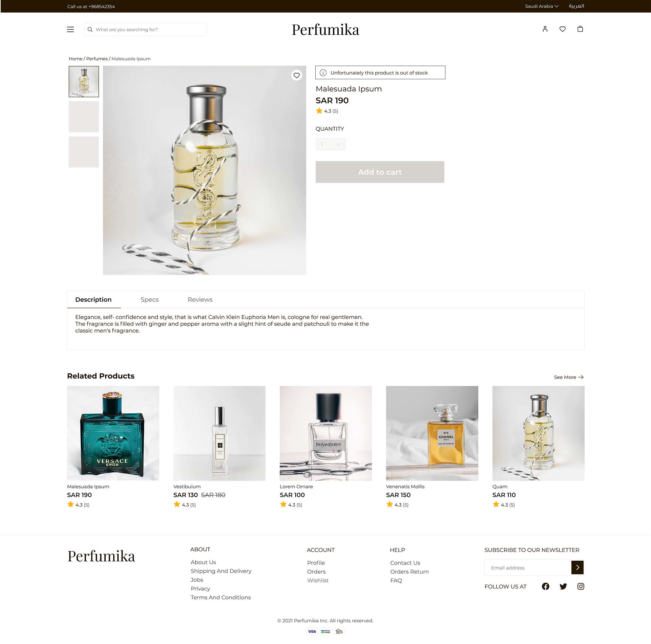The image size is (651, 644).
Task: Open the wishlist heart in the header
Action: point(563,29)
